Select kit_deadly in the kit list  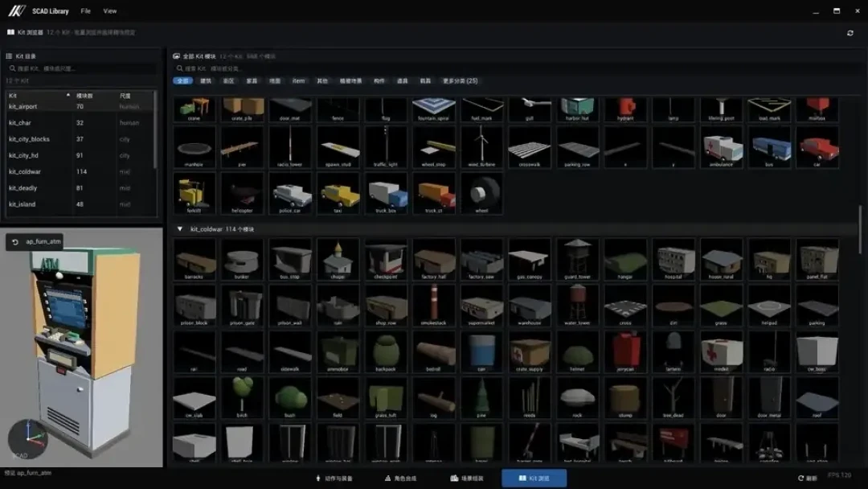(x=80, y=187)
